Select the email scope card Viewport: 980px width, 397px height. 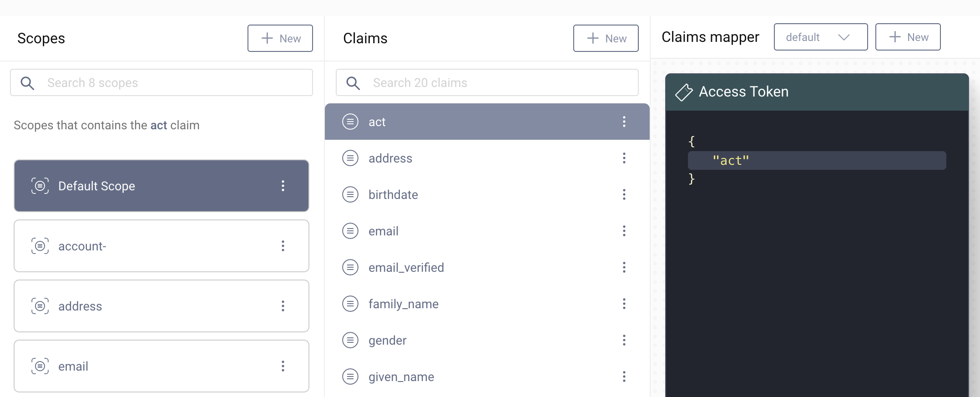(x=162, y=366)
